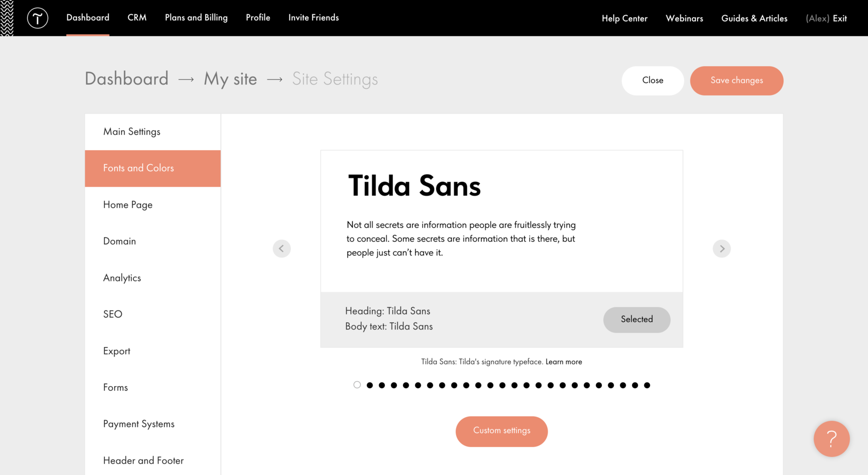868x475 pixels.
Task: Click Exit to log out
Action: 840,18
